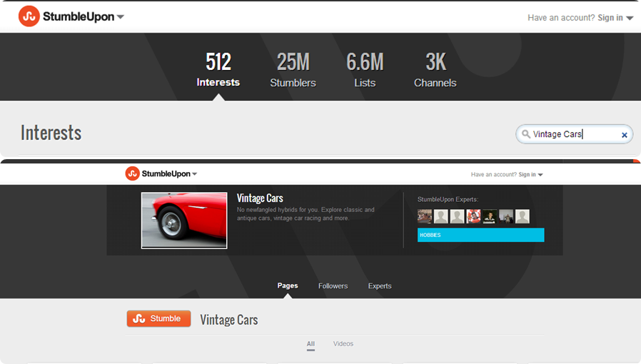641x364 pixels.
Task: Clear the search with the X icon
Action: point(625,135)
